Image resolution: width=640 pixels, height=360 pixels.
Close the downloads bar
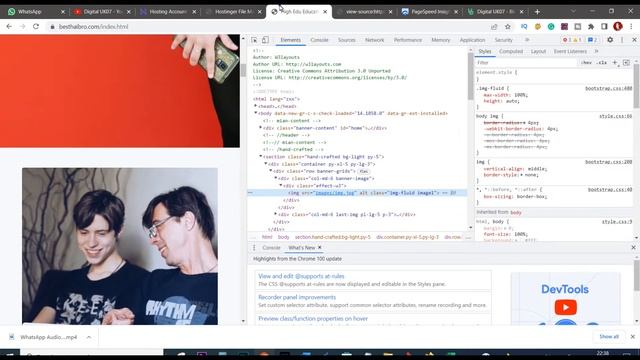[x=633, y=337]
